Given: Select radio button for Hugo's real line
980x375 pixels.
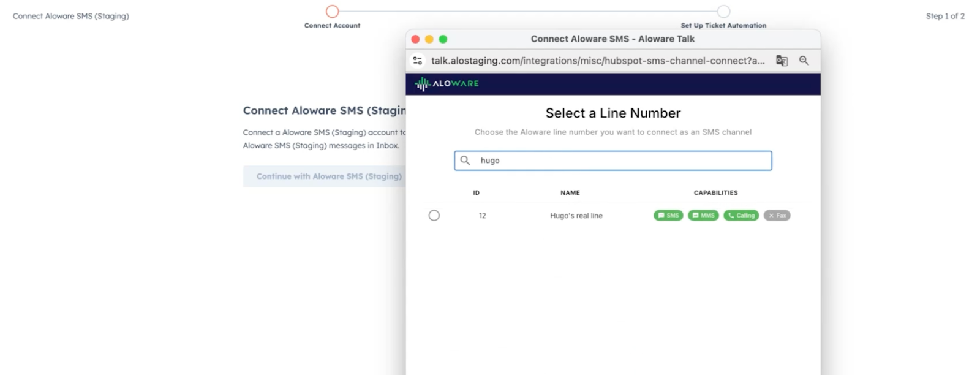Looking at the screenshot, I should click(x=434, y=215).
